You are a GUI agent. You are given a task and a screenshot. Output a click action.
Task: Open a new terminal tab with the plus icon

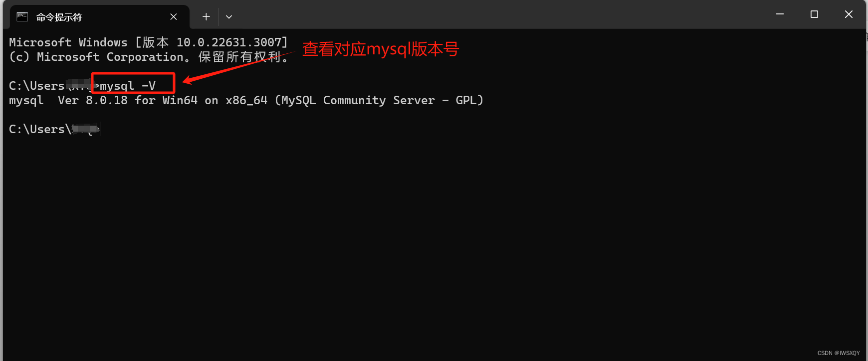click(206, 16)
